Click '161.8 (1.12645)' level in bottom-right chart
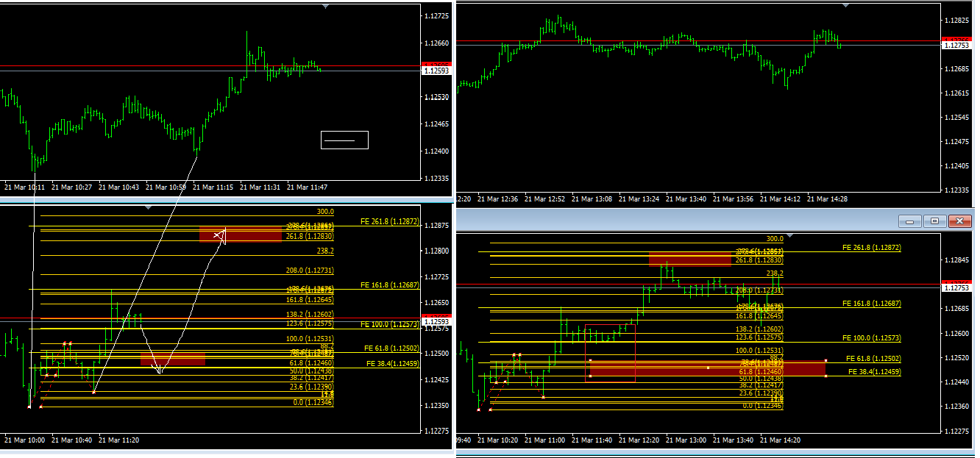Image resolution: width=980 pixels, height=458 pixels. coord(760,315)
